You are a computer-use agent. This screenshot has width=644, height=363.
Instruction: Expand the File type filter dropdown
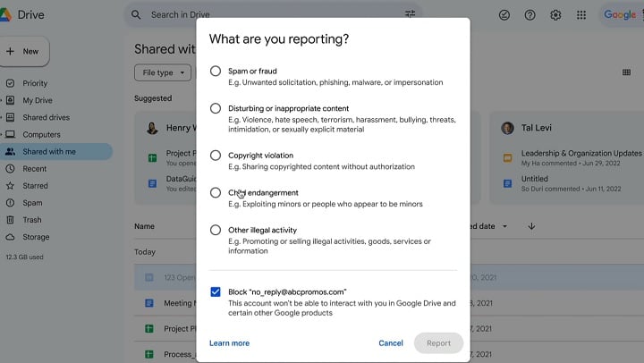163,72
